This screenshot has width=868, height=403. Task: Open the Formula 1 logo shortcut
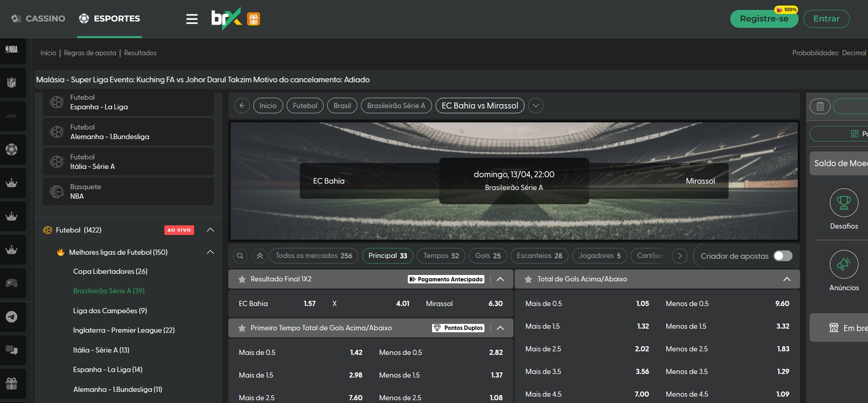click(12, 116)
